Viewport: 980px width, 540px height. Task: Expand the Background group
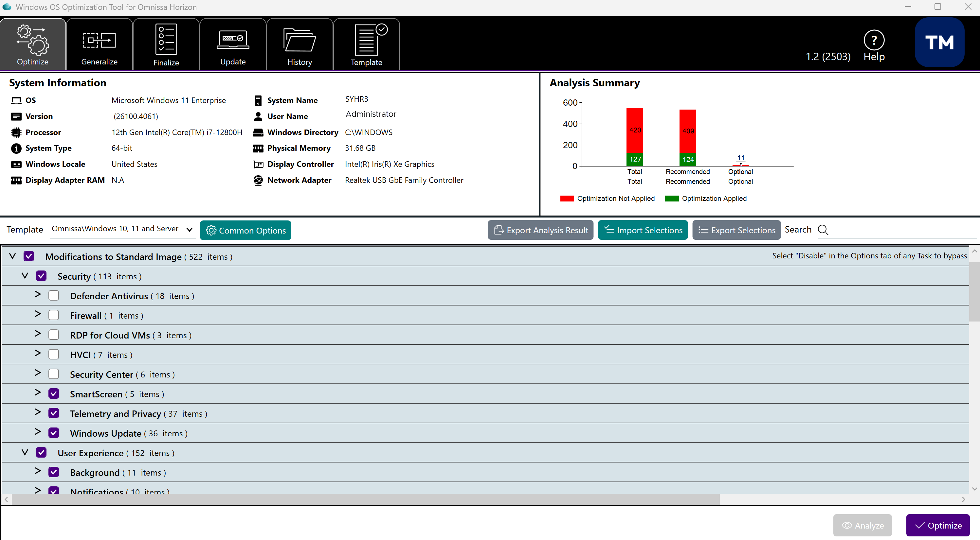click(x=38, y=471)
